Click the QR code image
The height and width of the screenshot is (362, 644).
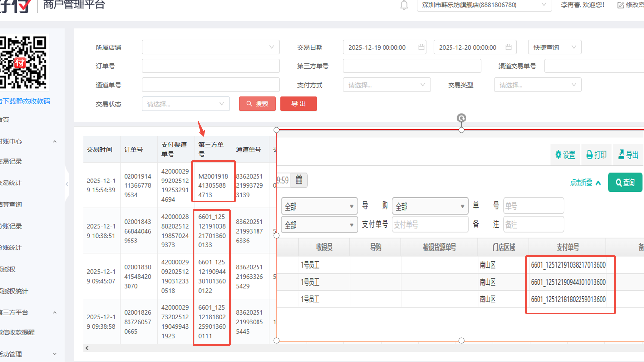(24, 62)
